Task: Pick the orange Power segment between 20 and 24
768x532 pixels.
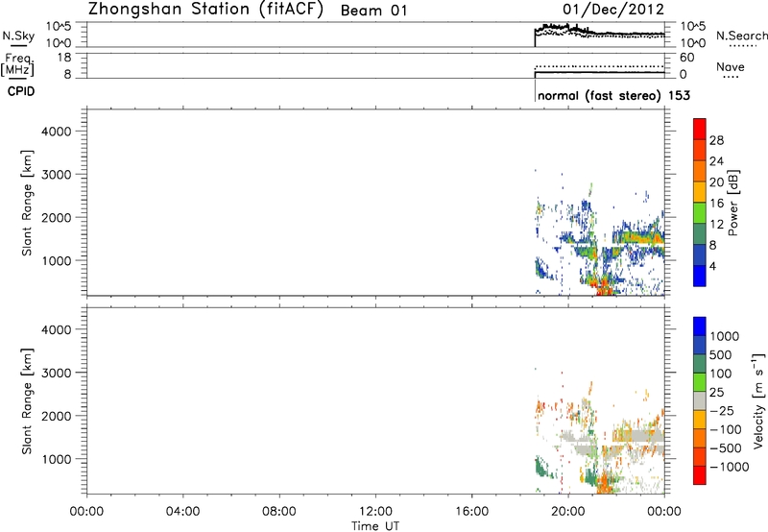Action: point(700,171)
